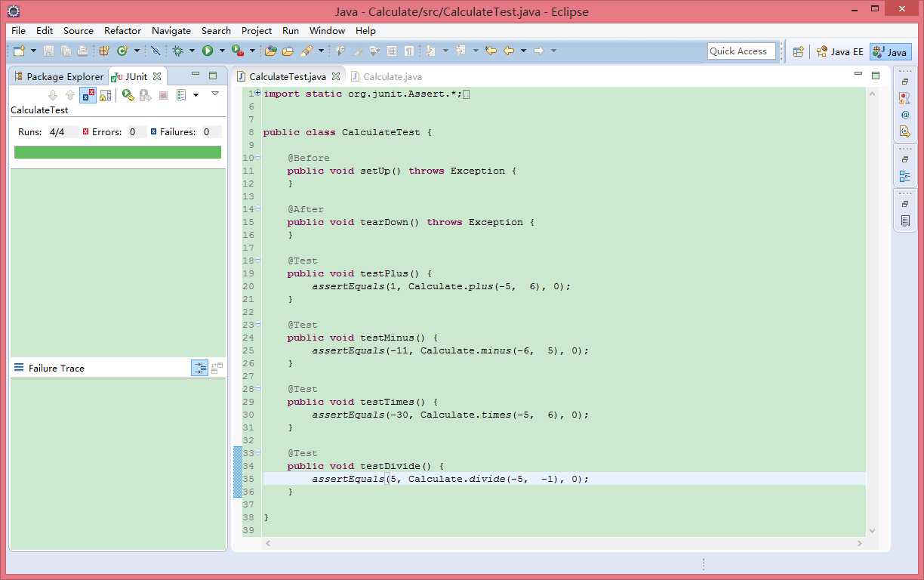
Task: Open the Declaration view icon in right trim
Action: (x=905, y=131)
